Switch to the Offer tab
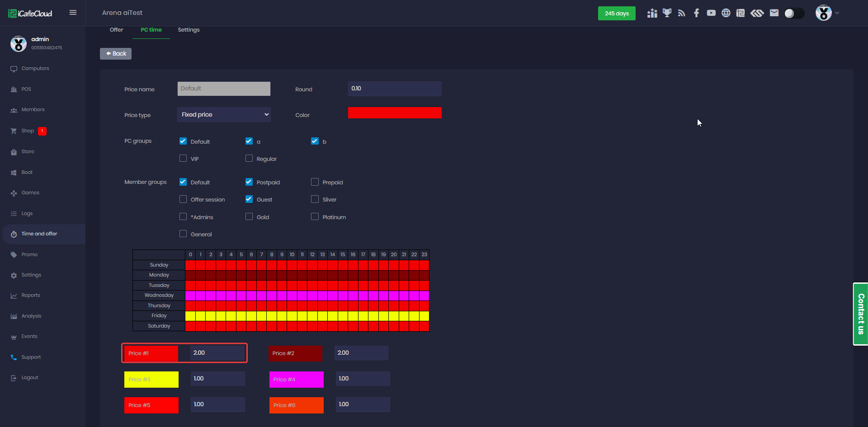868x427 pixels. 116,30
